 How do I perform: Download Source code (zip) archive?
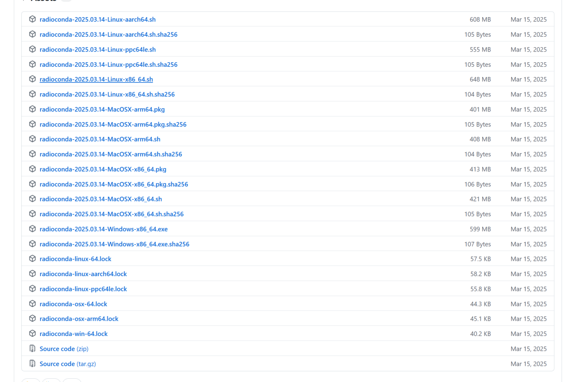[64, 349]
